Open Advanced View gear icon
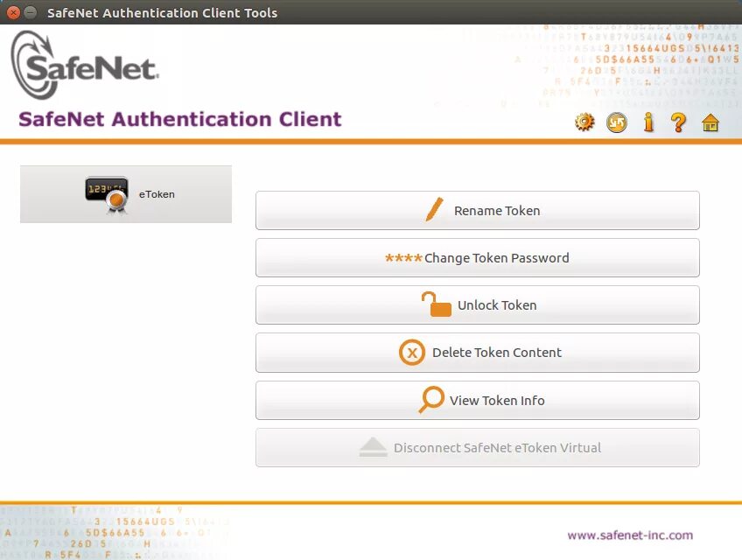742x560 pixels. click(584, 122)
